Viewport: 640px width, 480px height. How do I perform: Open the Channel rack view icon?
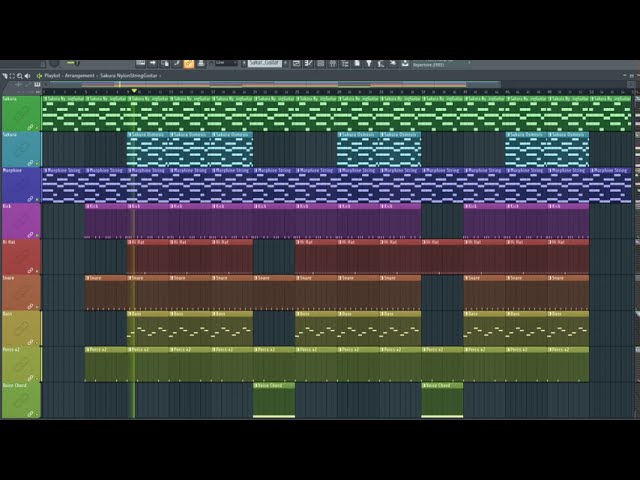[321, 63]
